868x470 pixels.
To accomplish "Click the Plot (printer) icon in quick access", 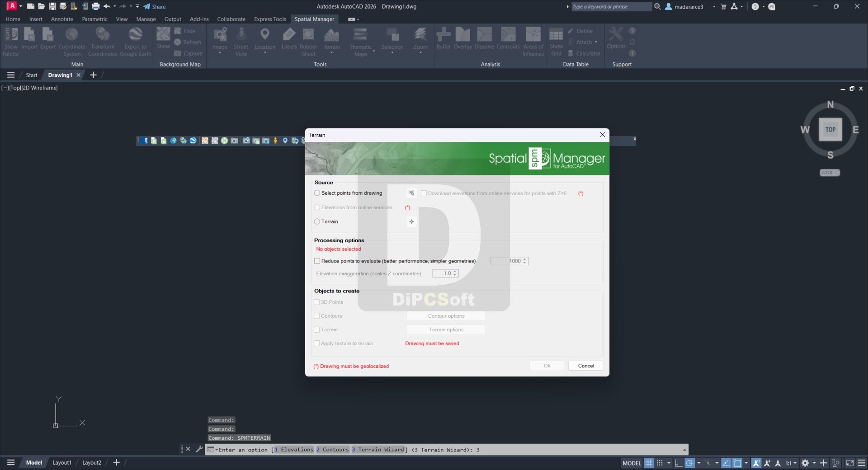I will click(96, 6).
